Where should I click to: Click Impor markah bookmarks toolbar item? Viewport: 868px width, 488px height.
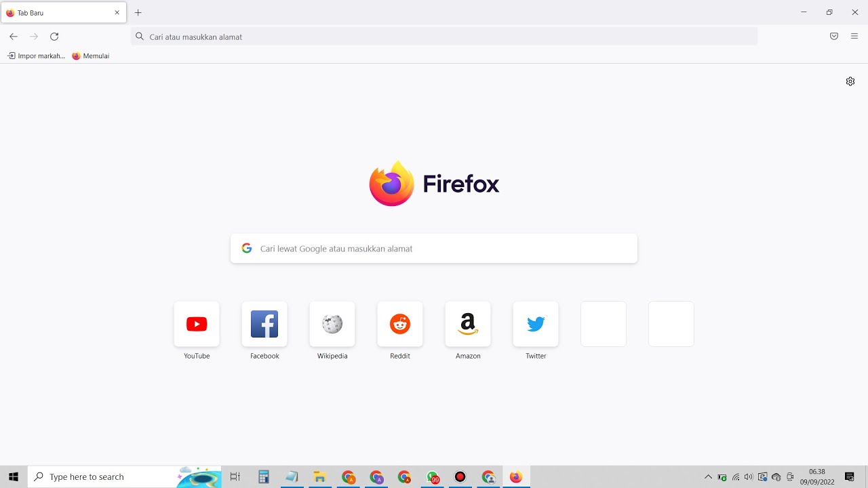[36, 56]
